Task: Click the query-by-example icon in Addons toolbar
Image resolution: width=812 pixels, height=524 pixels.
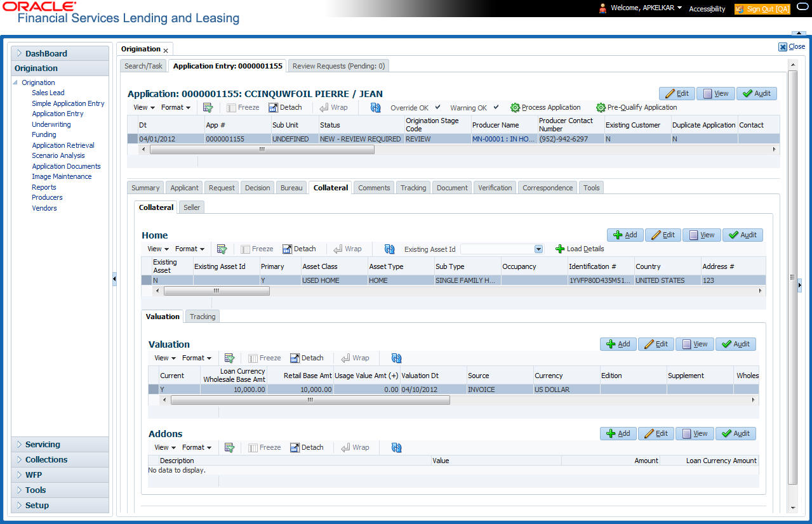Action: [229, 448]
